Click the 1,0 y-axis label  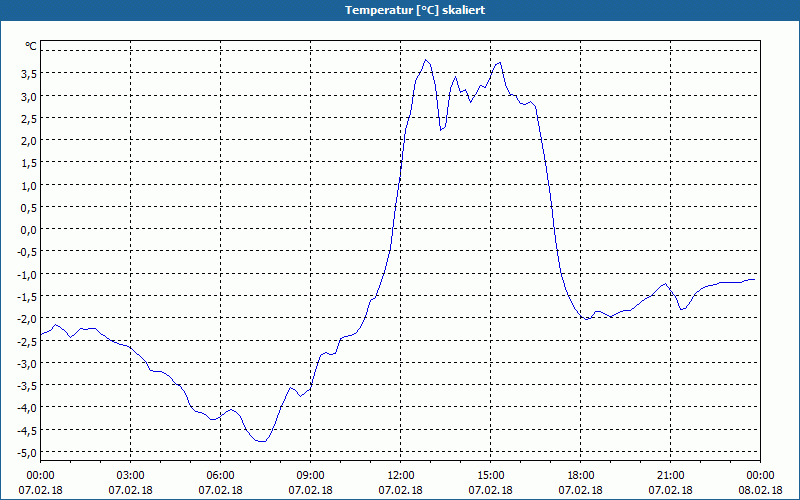tap(30, 185)
